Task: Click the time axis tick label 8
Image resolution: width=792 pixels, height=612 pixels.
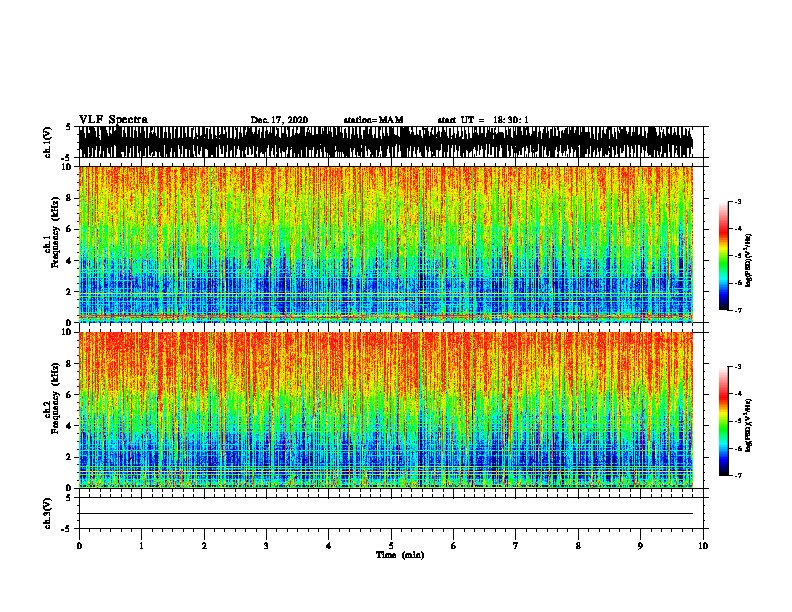Action: (x=578, y=546)
